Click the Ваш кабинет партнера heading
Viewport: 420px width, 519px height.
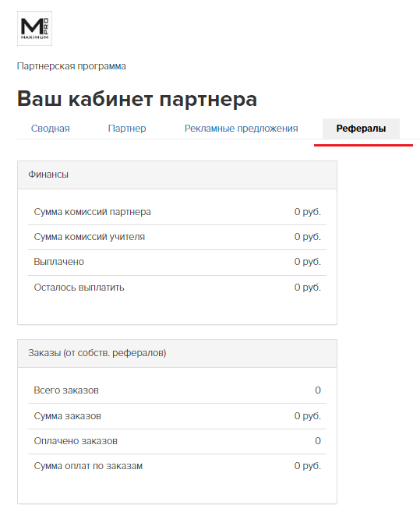point(137,99)
